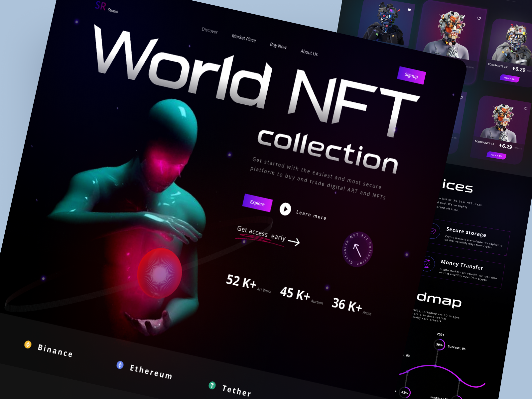Click the swap icon next to Money Transfer
Screen dimensions: 532x399
coord(427,264)
